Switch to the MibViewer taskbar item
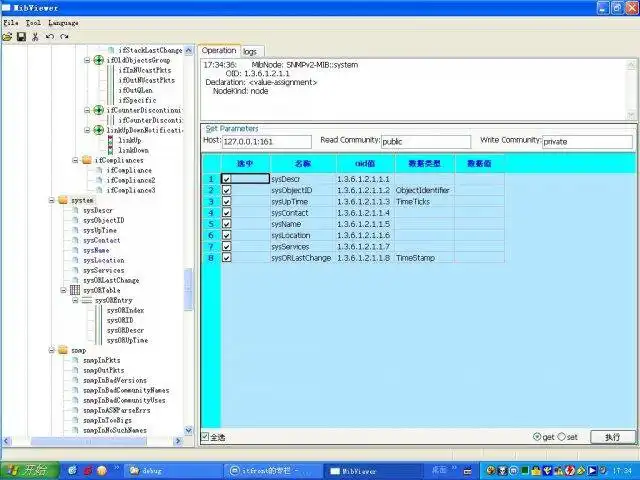The image size is (640, 480). pyautogui.click(x=373, y=471)
